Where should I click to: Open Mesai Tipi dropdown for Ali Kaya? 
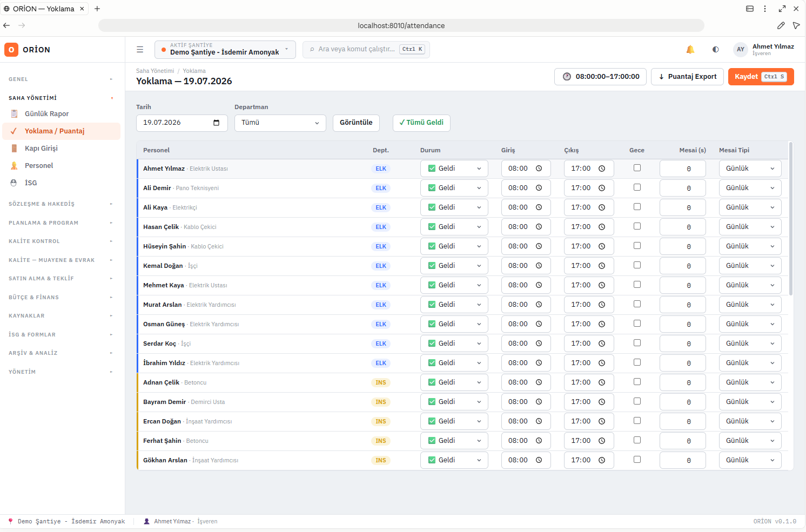tap(750, 207)
